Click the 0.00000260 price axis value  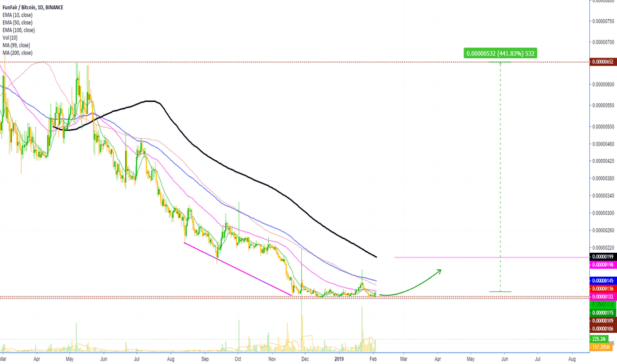603,230
